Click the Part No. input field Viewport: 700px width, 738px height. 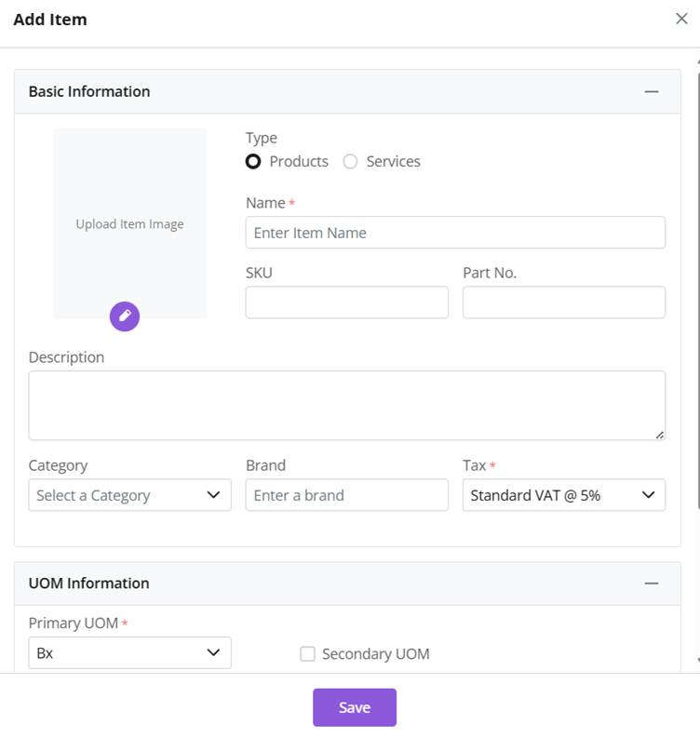pyautogui.click(x=563, y=302)
